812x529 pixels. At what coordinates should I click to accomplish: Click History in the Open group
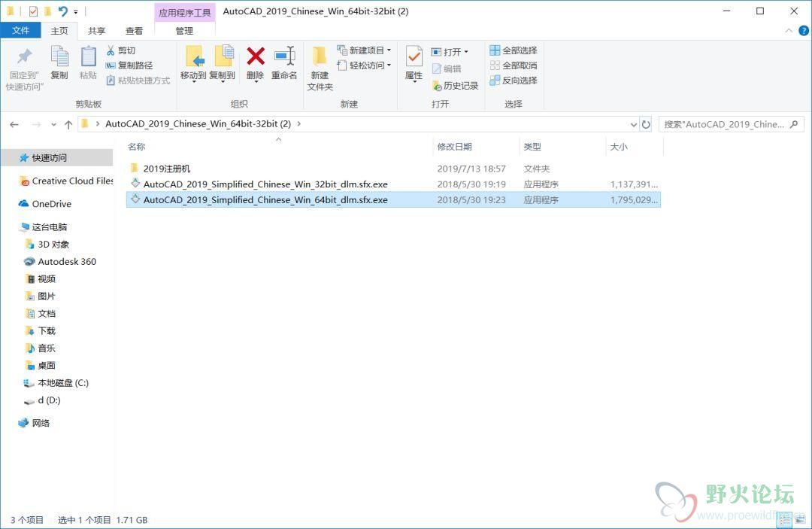tap(455, 86)
